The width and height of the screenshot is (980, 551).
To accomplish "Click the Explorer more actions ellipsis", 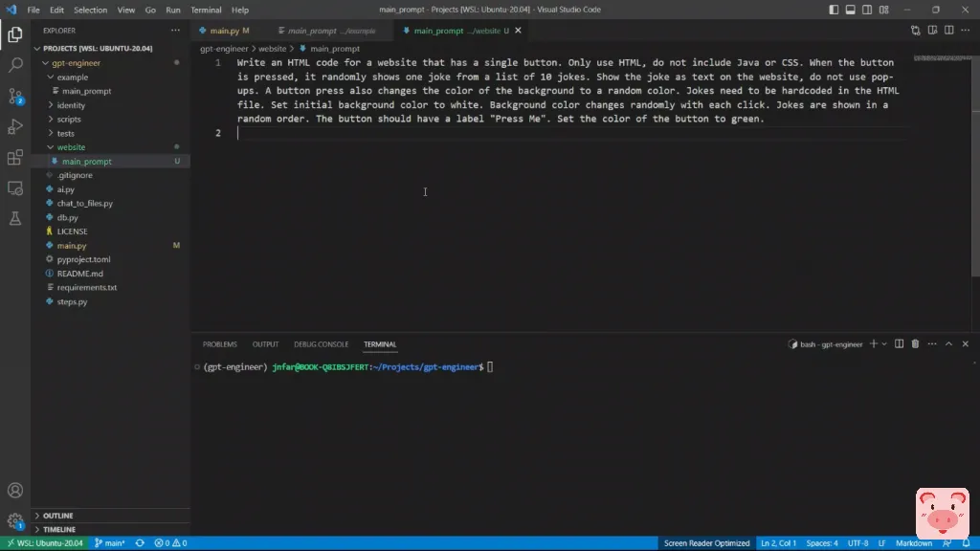I will click(x=176, y=30).
